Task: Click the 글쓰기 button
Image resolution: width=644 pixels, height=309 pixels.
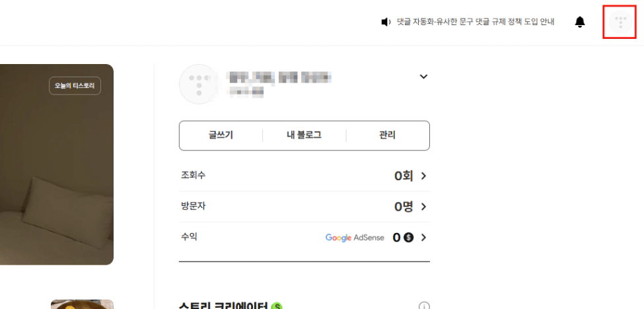Action: pos(221,135)
